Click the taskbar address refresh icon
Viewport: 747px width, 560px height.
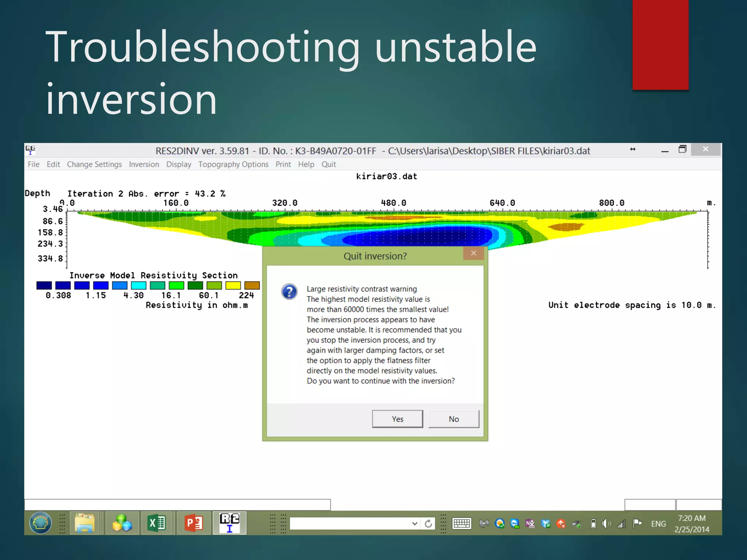[428, 524]
